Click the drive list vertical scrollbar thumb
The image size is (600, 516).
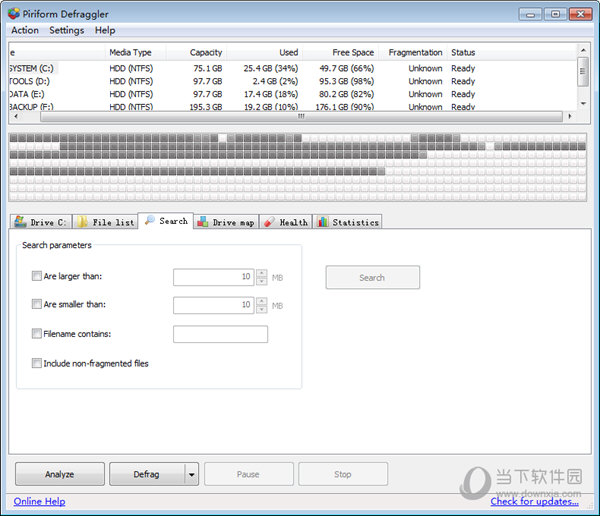click(582, 72)
